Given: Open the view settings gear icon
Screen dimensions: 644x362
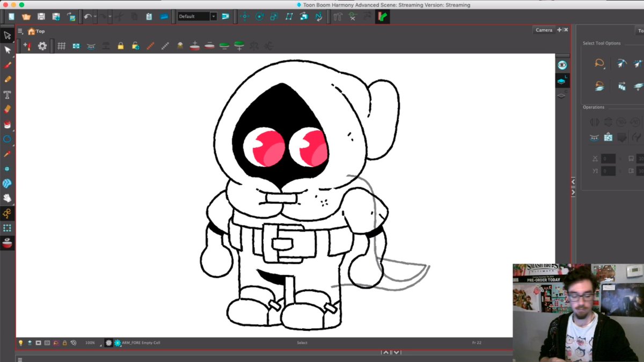Looking at the screenshot, I should pos(42,46).
